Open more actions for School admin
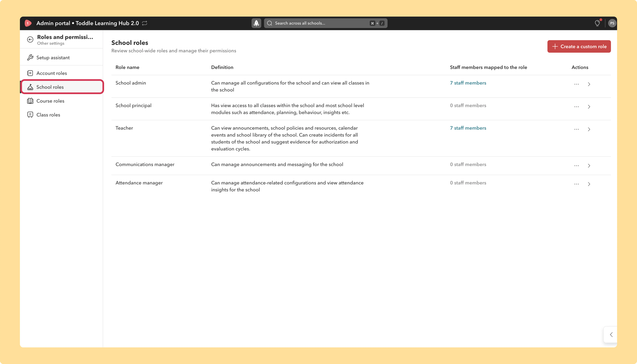 (576, 84)
